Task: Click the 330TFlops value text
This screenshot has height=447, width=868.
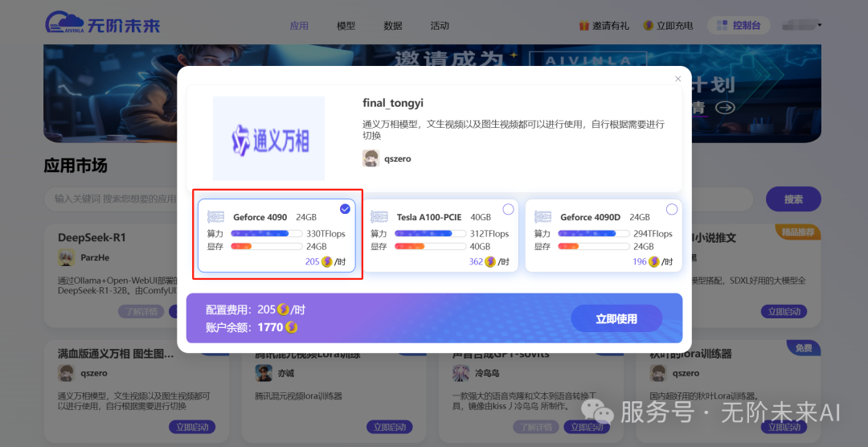Action: [x=326, y=234]
